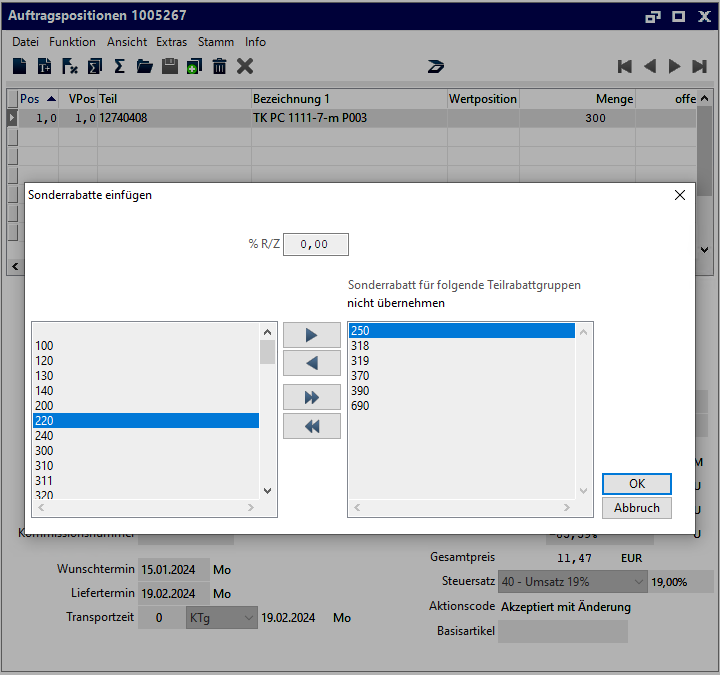The width and height of the screenshot is (720, 675).
Task: Click the Bezeichnung 1 column header
Action: (349, 99)
